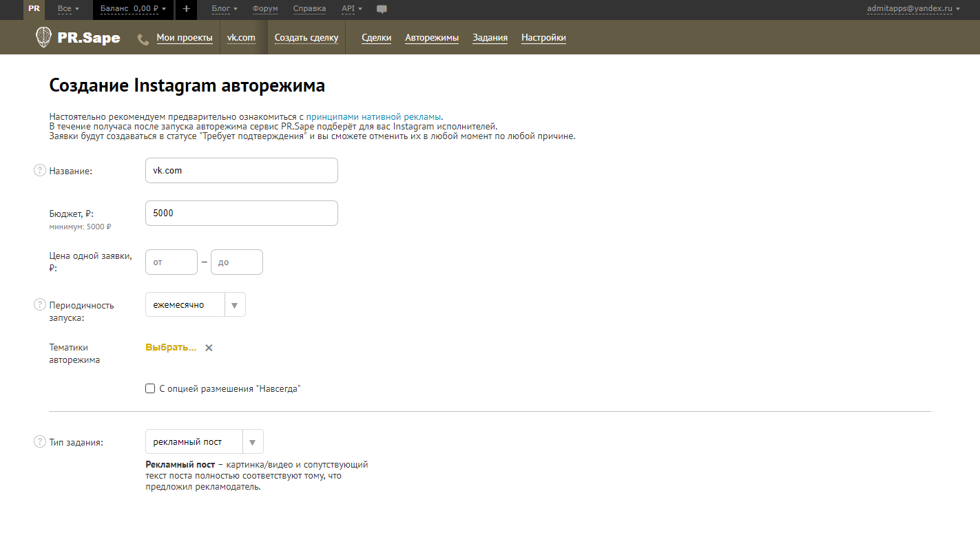Switch to the vk.com project tab
The image size is (980, 553).
241,38
